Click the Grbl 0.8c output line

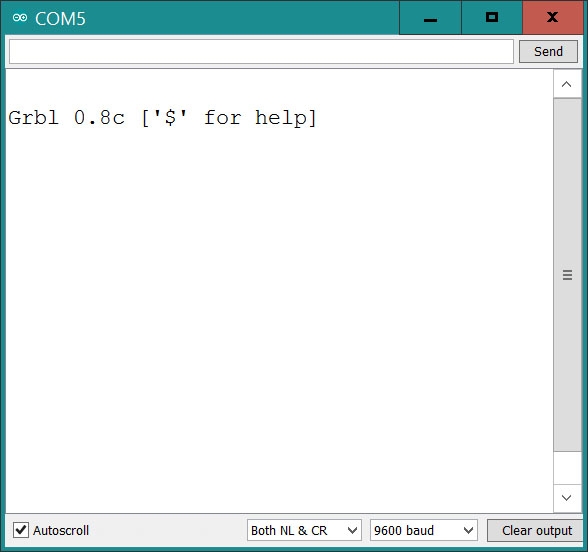click(x=162, y=118)
